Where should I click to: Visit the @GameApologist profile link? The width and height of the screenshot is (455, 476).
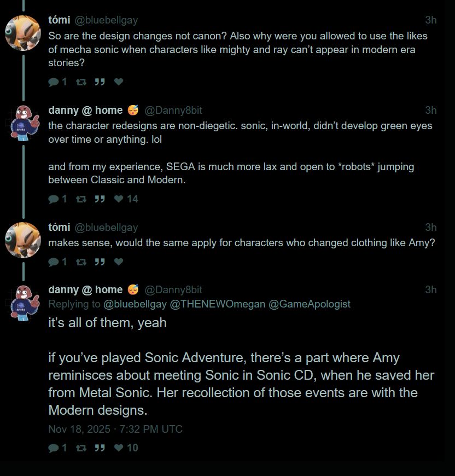310,304
